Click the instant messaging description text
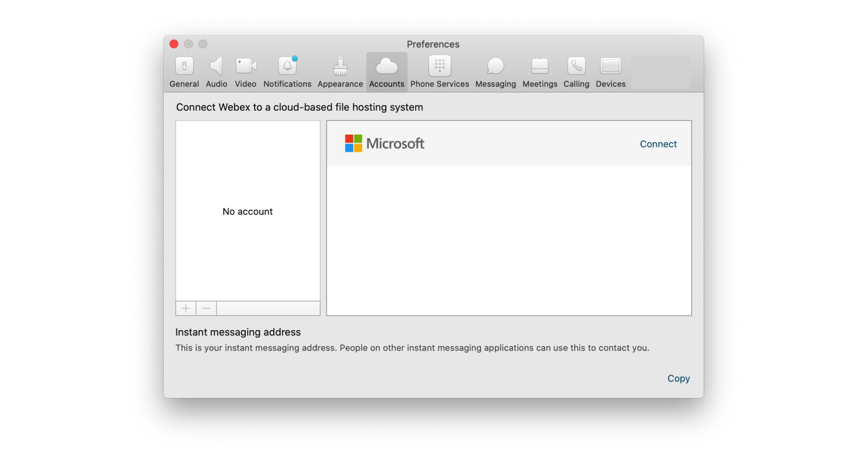This screenshot has width=868, height=459. coord(412,348)
